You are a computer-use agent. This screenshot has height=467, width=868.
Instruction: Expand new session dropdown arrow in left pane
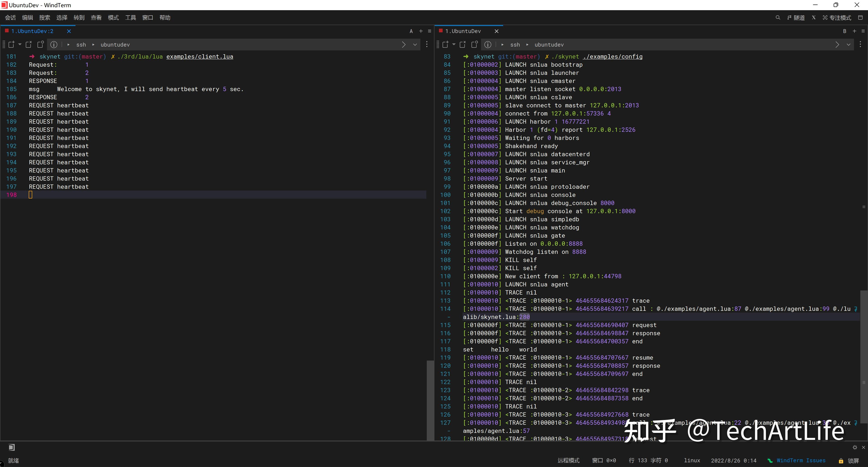[x=19, y=45]
